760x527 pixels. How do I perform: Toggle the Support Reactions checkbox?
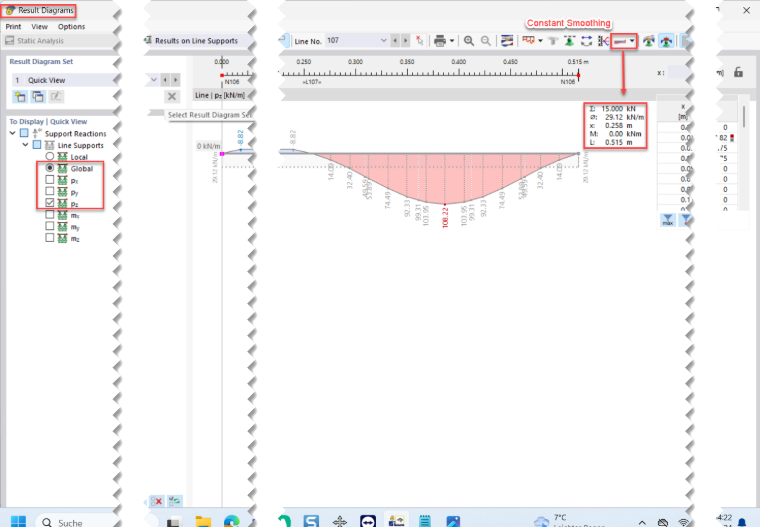point(24,133)
